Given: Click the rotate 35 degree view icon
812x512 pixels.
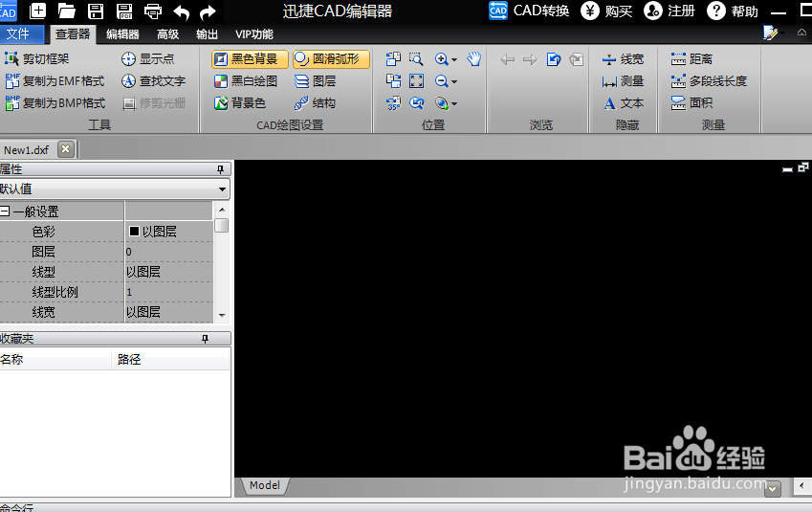Looking at the screenshot, I should point(394,103).
